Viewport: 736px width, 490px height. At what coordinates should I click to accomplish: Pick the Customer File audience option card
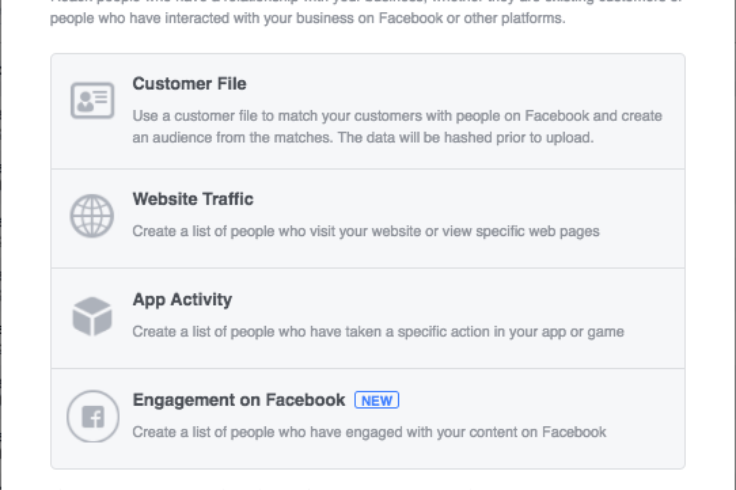[368, 111]
